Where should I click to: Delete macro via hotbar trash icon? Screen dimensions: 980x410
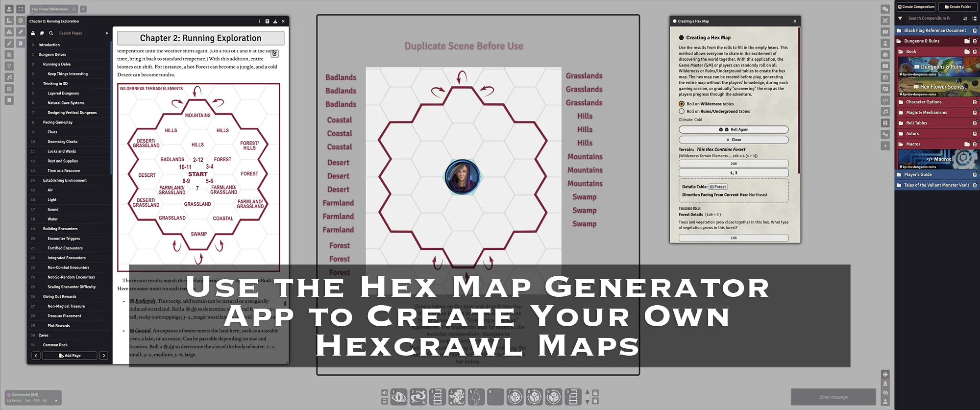tap(595, 401)
